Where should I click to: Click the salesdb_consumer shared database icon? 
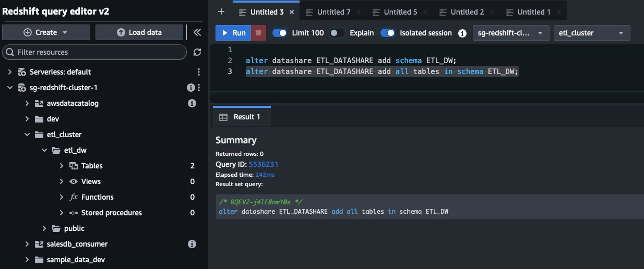coord(39,244)
